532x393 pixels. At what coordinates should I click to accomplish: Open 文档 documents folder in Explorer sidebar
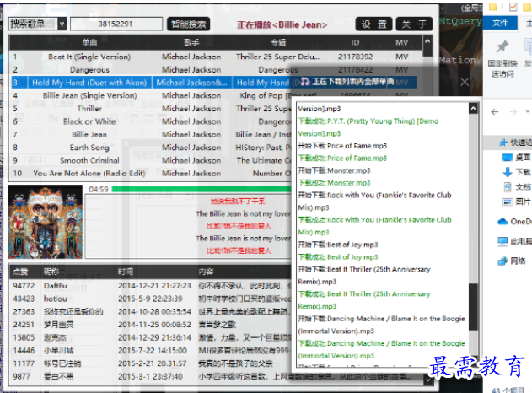[x=517, y=186]
